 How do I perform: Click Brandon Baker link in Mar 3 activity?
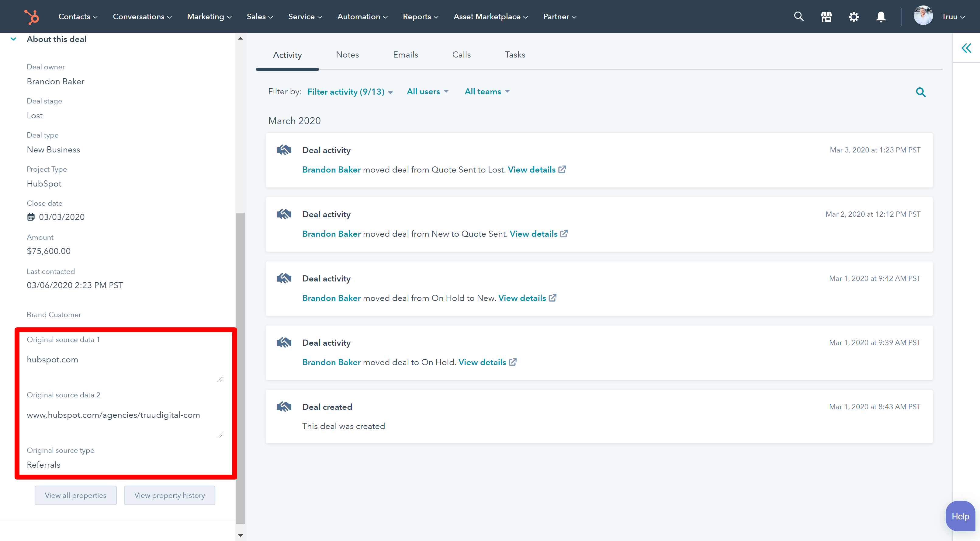pos(331,170)
